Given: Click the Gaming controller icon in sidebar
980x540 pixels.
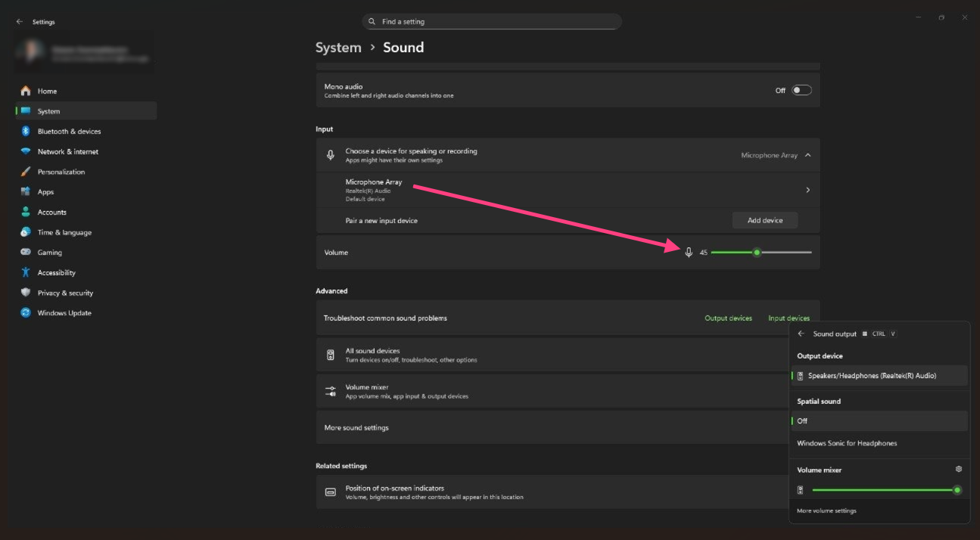Looking at the screenshot, I should pyautogui.click(x=26, y=253).
